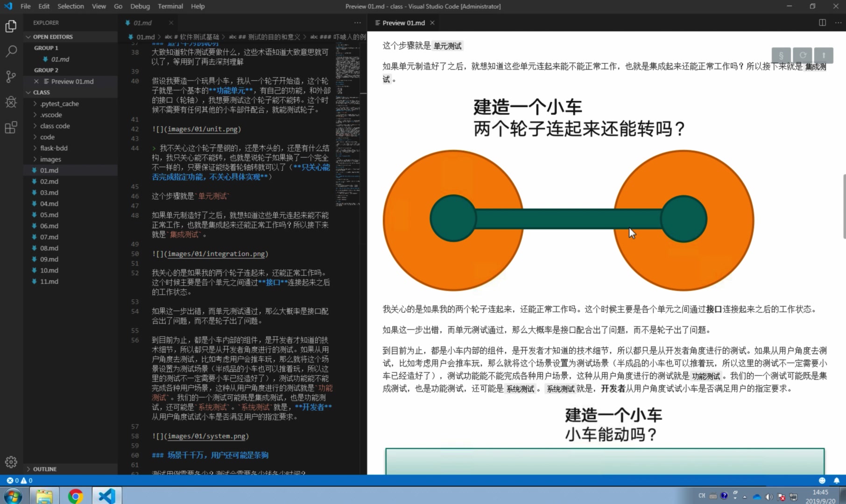Click errors and warnings status indicator
Screen dimensions: 846x504
pyautogui.click(x=20, y=480)
